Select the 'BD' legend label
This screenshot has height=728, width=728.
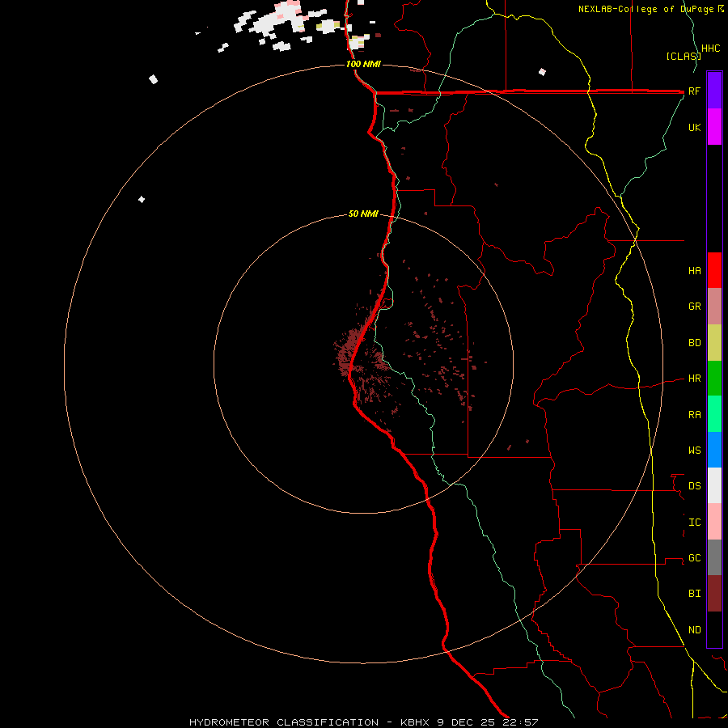pyautogui.click(x=694, y=343)
